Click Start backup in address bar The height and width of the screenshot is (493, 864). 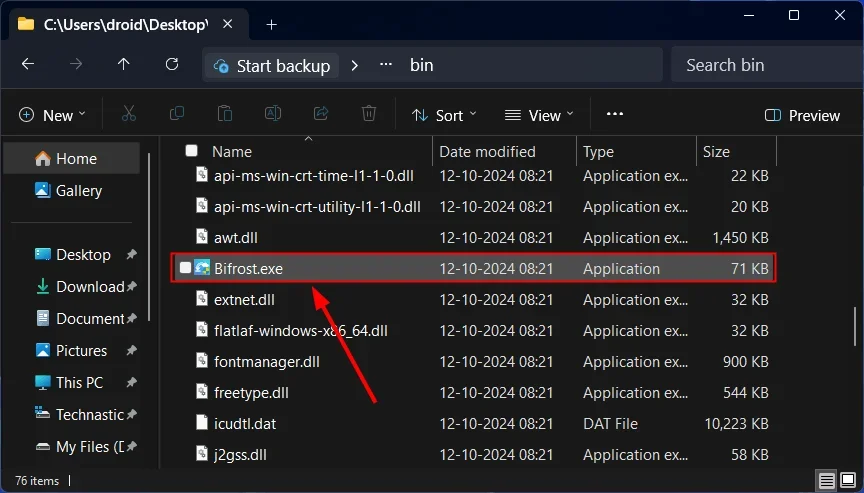point(272,66)
